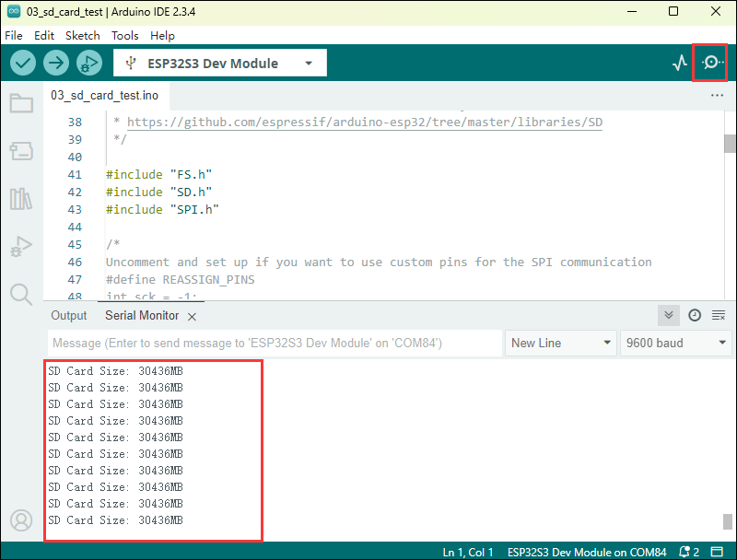
Task: Toggle autoscroll in Serial Monitor
Action: 669,315
